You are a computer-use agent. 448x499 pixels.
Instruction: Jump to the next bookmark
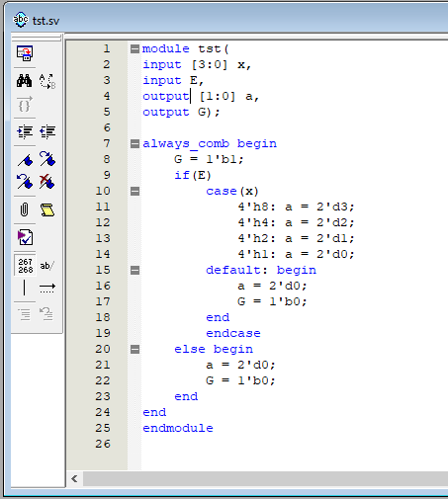tap(47, 159)
